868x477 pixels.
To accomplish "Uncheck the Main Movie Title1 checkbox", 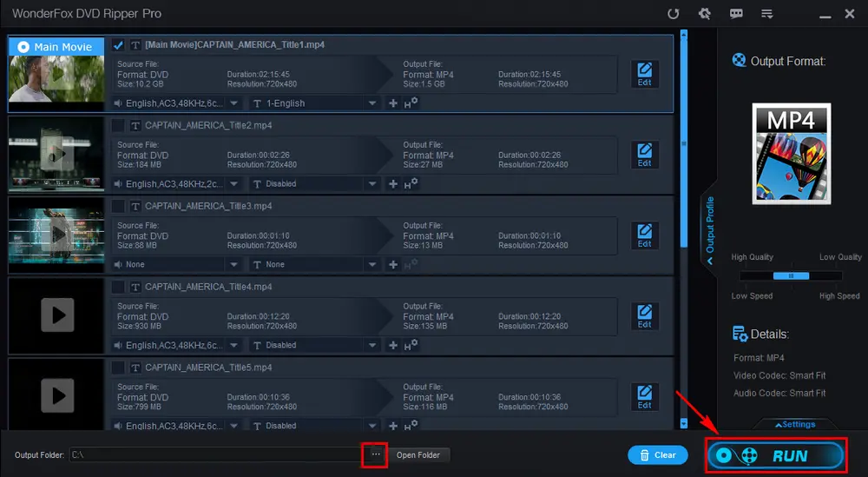I will tap(118, 45).
